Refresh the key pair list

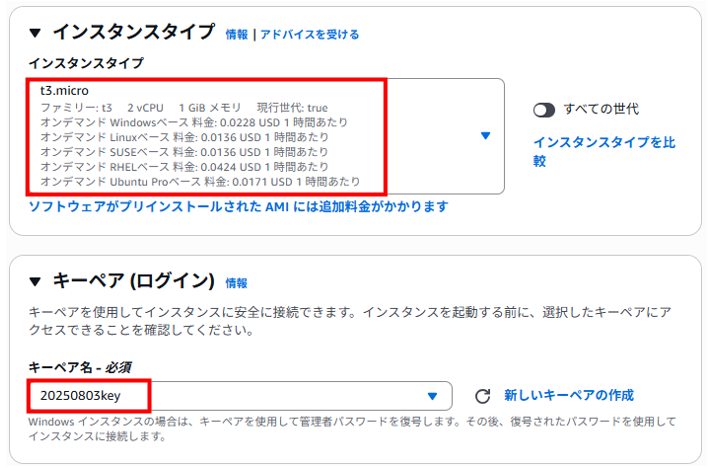pyautogui.click(x=483, y=396)
